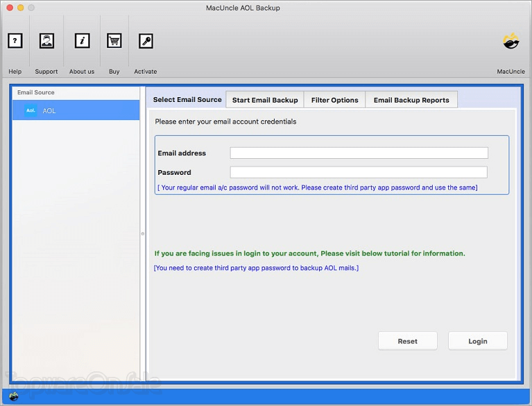532x406 pixels.
Task: Click the 'Support' toolbar label
Action: [46, 71]
